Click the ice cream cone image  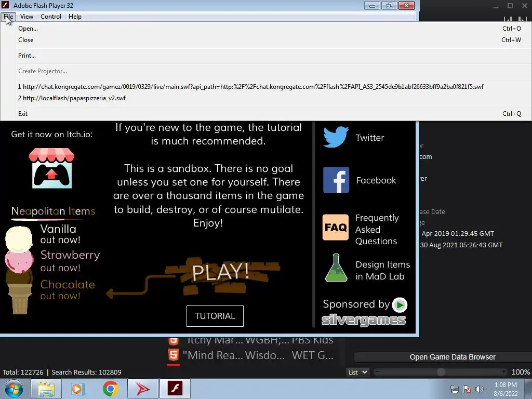[x=19, y=270]
